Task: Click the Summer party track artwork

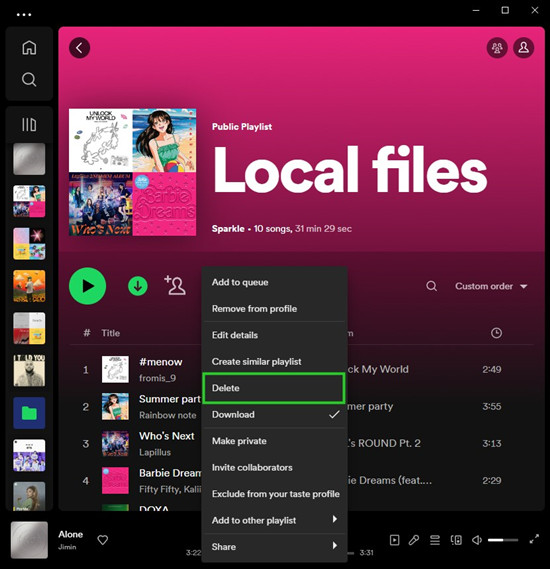Action: tap(115, 406)
